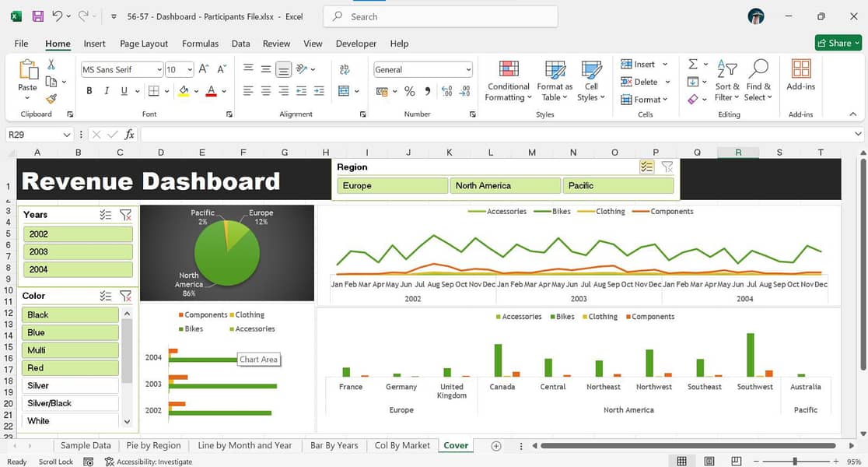Open the Insert ribbon tab
The image size is (868, 467).
pos(94,44)
